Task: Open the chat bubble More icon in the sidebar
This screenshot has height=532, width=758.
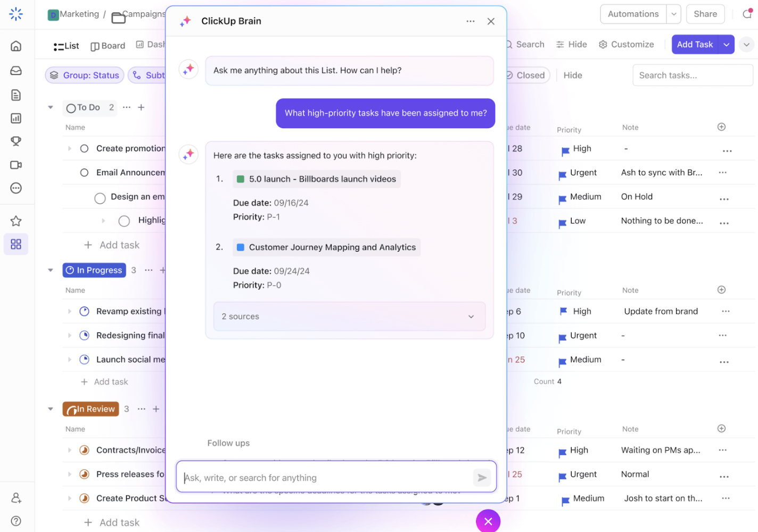Action: [x=16, y=188]
